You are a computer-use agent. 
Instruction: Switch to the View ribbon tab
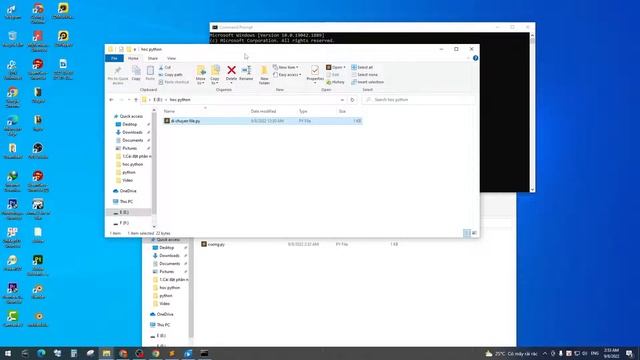[x=171, y=58]
